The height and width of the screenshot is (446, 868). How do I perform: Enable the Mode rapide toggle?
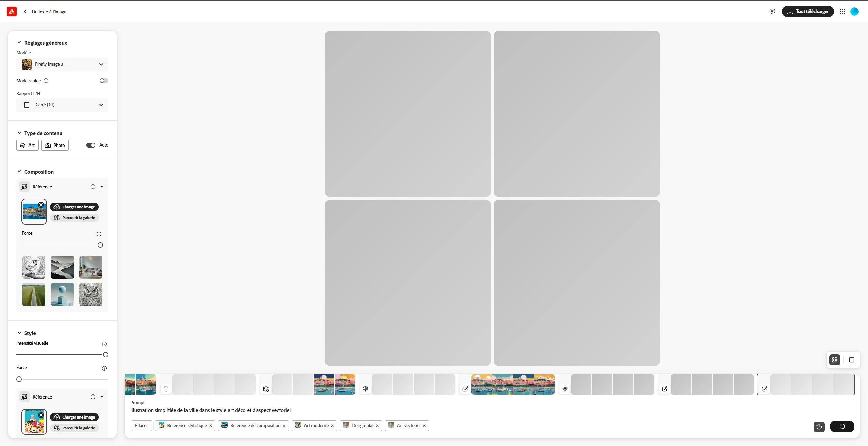coord(104,81)
